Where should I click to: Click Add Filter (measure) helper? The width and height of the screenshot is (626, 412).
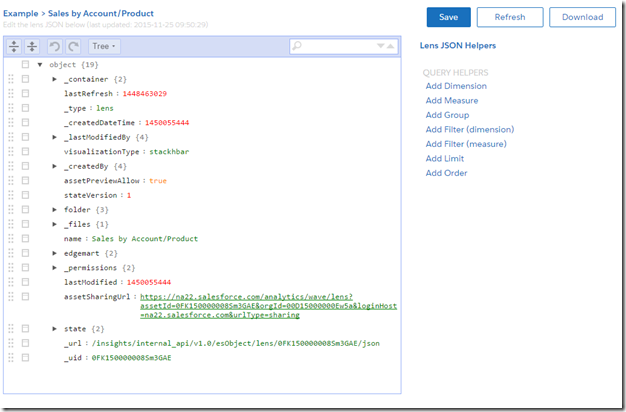pyautogui.click(x=466, y=144)
